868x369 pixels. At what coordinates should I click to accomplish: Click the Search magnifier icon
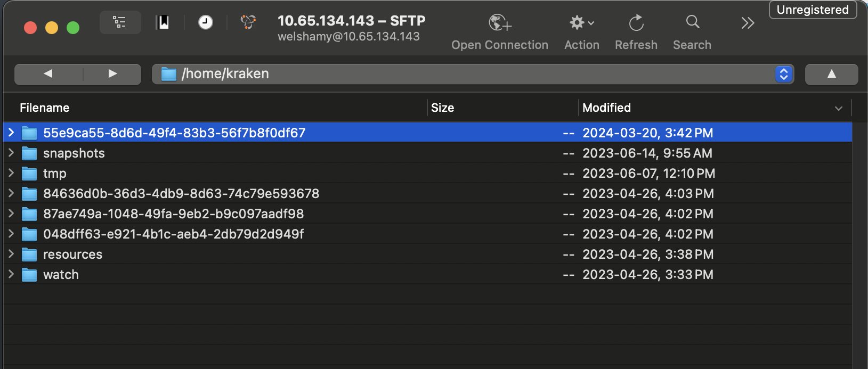[x=692, y=22]
